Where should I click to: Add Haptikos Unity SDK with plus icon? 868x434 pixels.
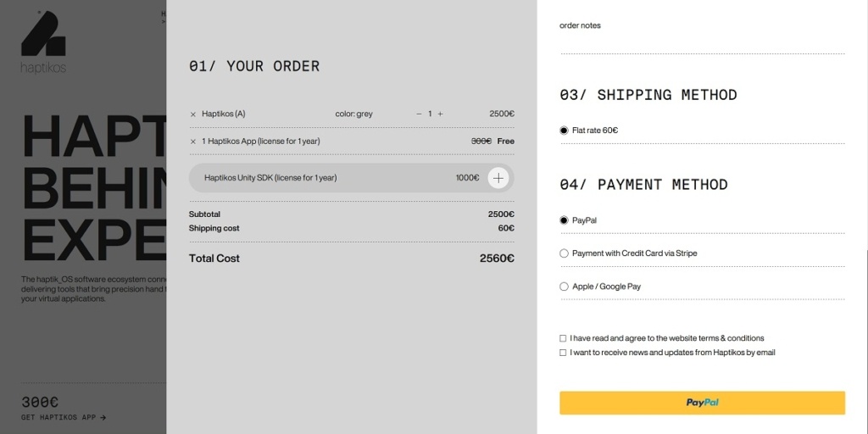tap(498, 178)
